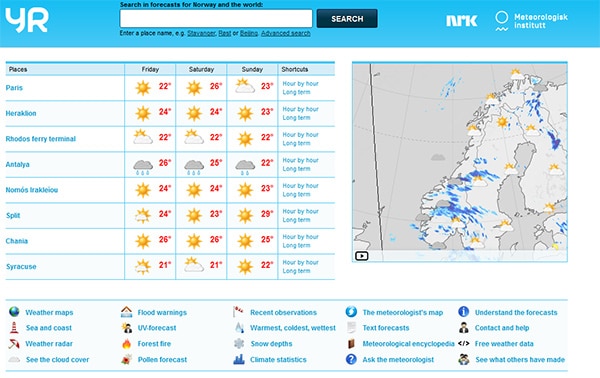
Task: Click the Free weather data code icon
Action: click(463, 344)
